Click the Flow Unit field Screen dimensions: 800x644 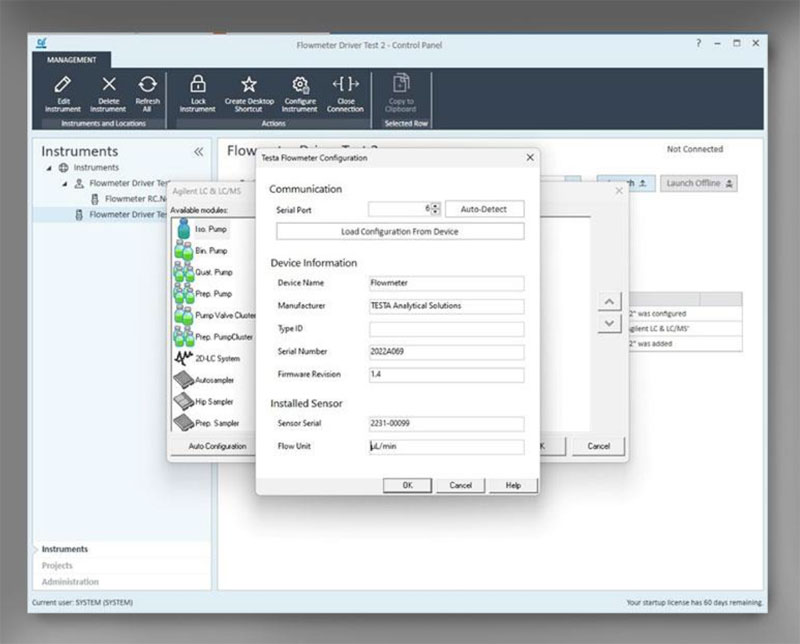(446, 447)
